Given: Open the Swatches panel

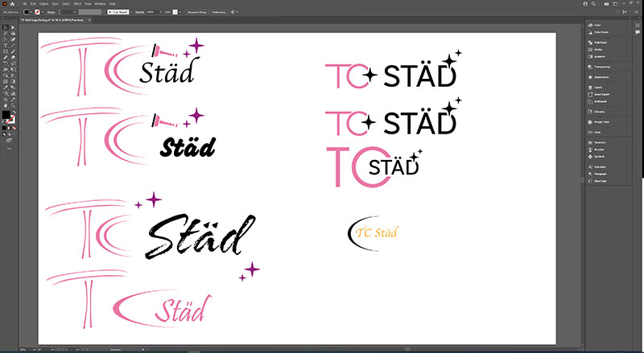Looking at the screenshot, I should click(597, 142).
